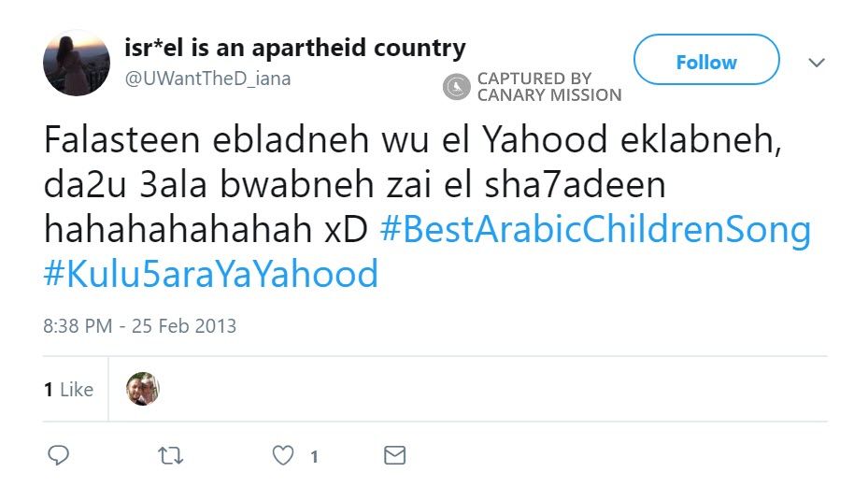Open the #BestArabicChildrenSong hashtag
868x501 pixels.
(595, 230)
